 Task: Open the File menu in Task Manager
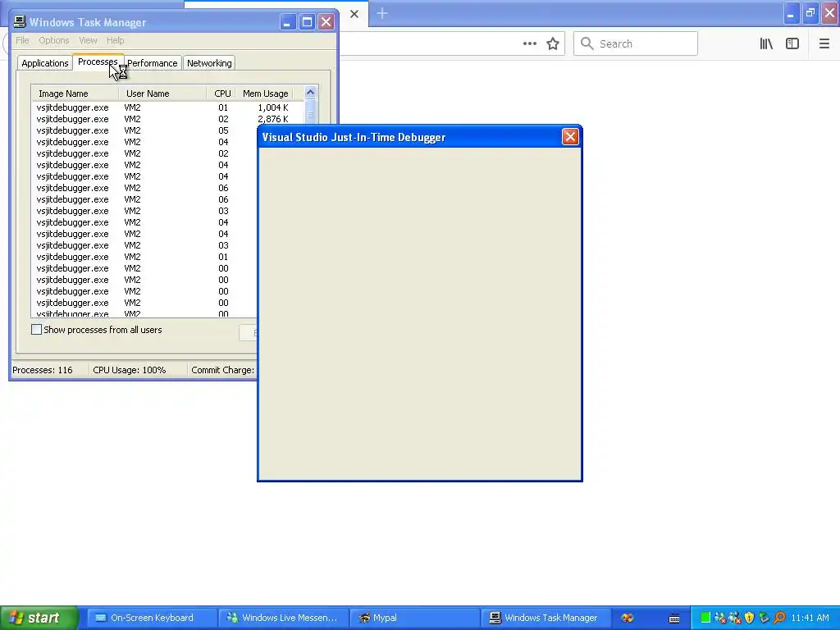pos(22,40)
